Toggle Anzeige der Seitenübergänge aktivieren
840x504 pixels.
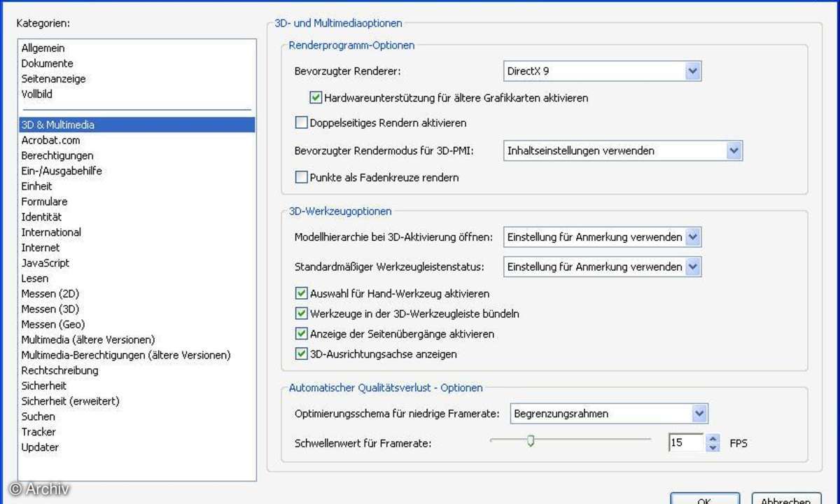301,334
